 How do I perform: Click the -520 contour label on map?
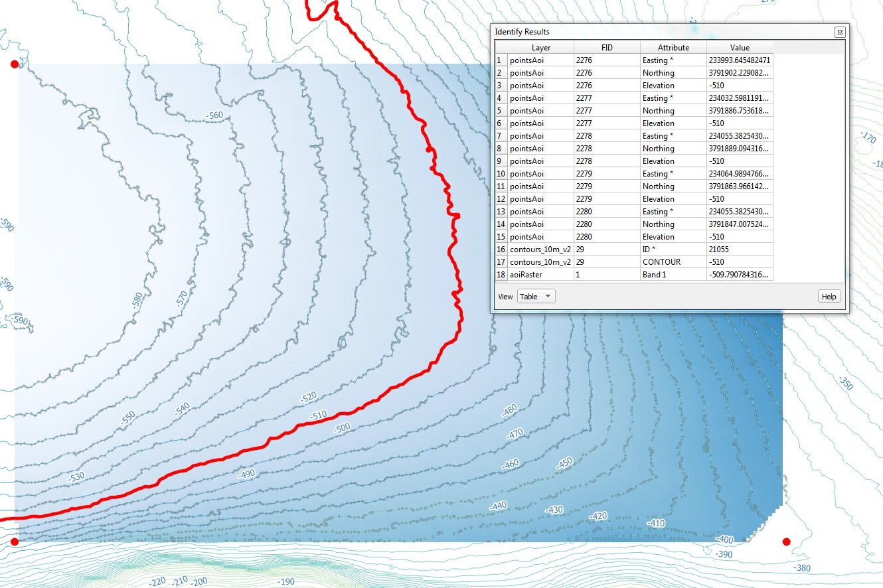[x=309, y=398]
